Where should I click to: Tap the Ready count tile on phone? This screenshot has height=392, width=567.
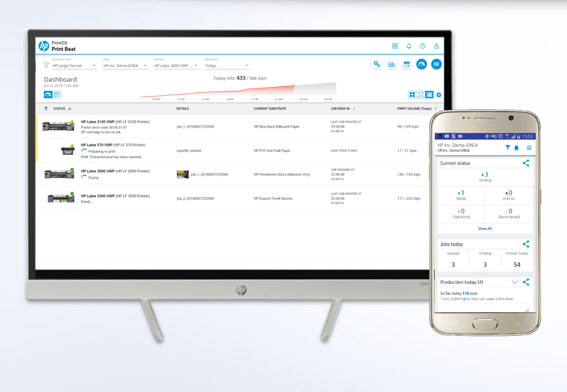click(x=462, y=195)
